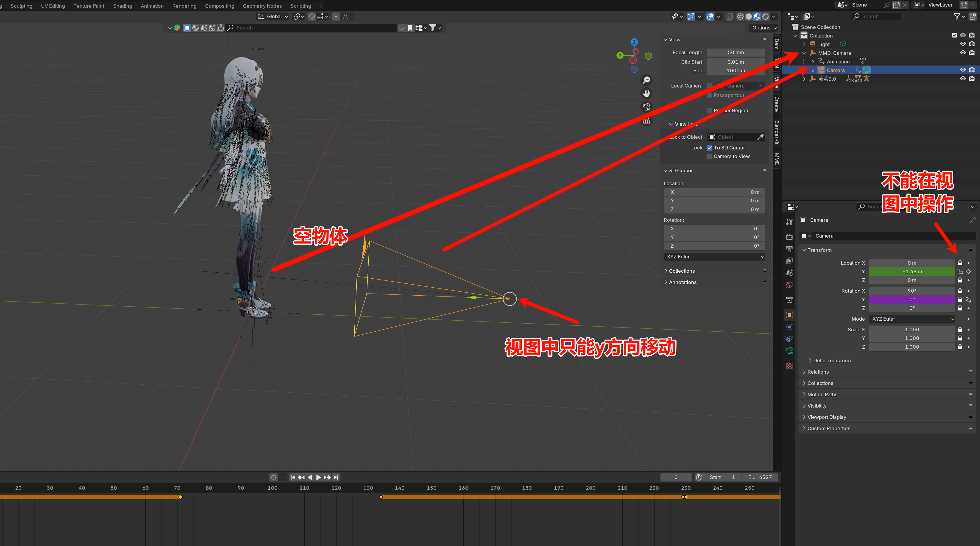Jump to previous keyframe

(x=301, y=478)
